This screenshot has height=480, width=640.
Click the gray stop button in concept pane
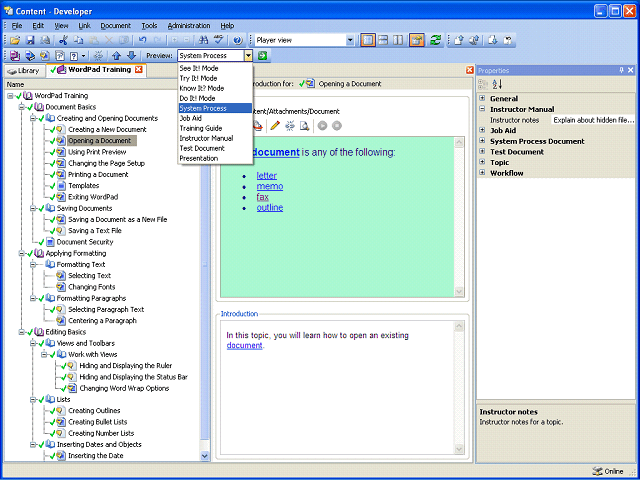(337, 126)
